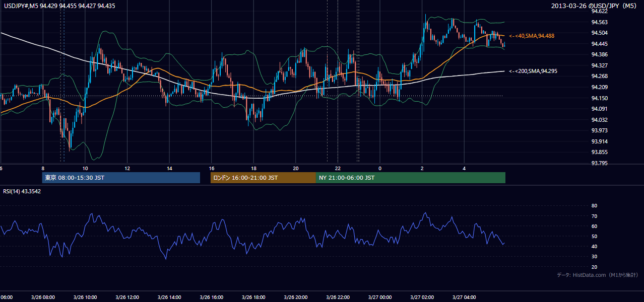The image size is (644, 302).
Task: Click the RSI axis level 20
Action: (x=594, y=267)
